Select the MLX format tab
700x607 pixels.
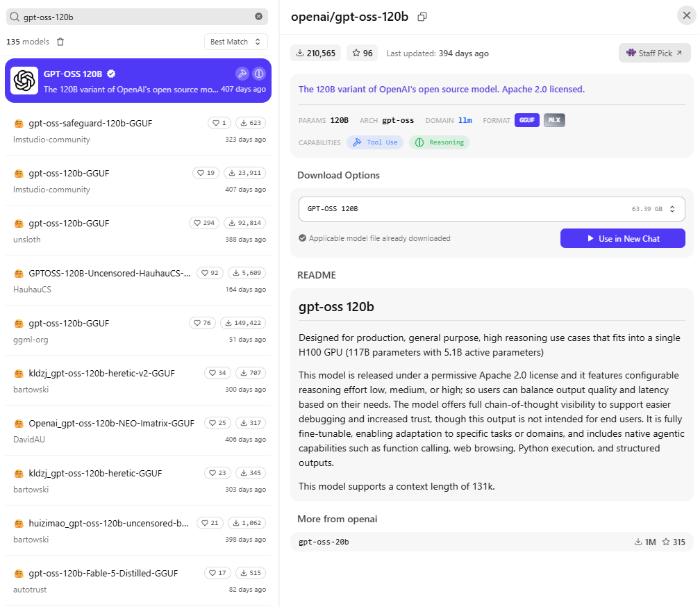tap(554, 120)
